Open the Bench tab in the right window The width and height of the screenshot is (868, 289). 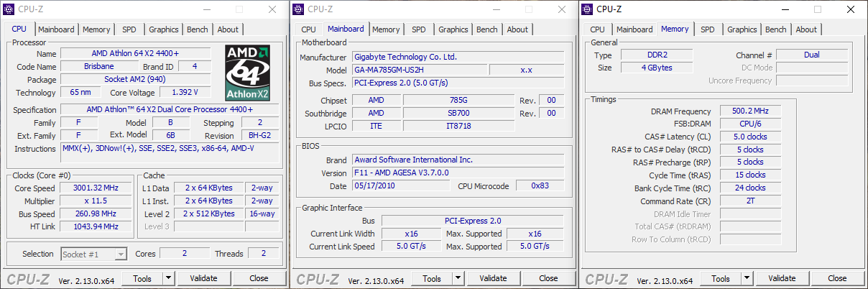tap(776, 29)
